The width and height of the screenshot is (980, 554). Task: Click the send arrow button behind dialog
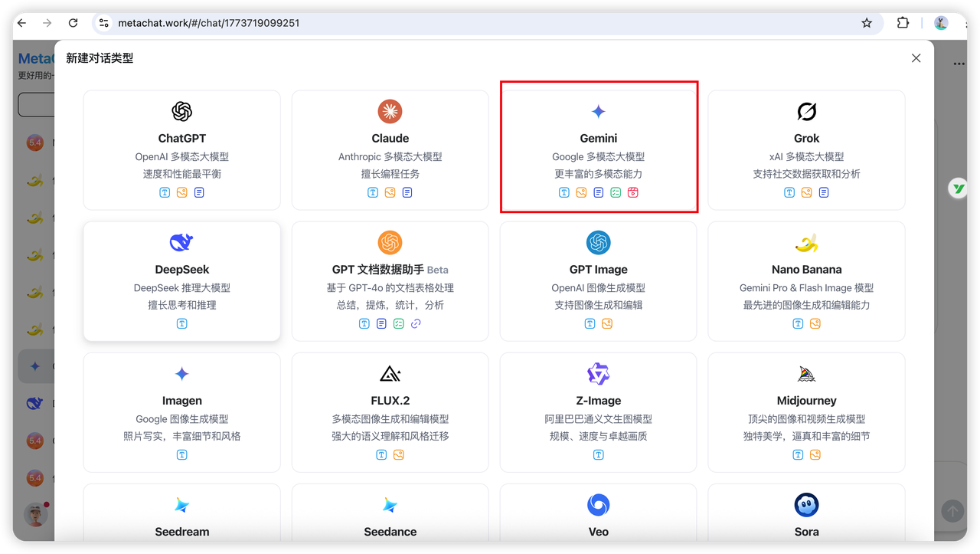coord(952,511)
